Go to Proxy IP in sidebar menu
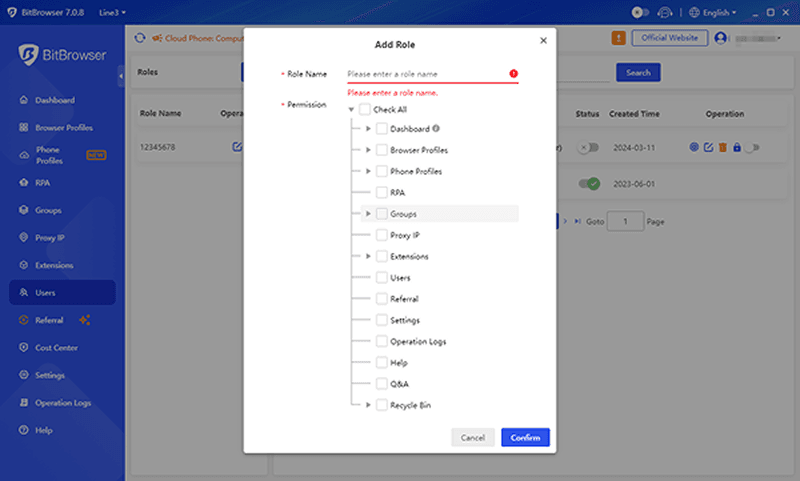The height and width of the screenshot is (481, 800). click(x=49, y=238)
